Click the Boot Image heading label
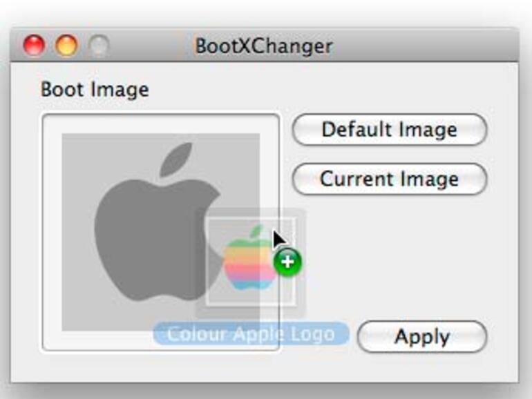 (95, 90)
